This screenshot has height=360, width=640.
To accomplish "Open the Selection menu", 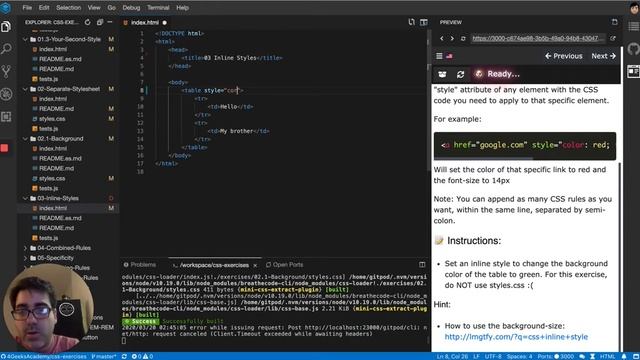I will coord(68,8).
